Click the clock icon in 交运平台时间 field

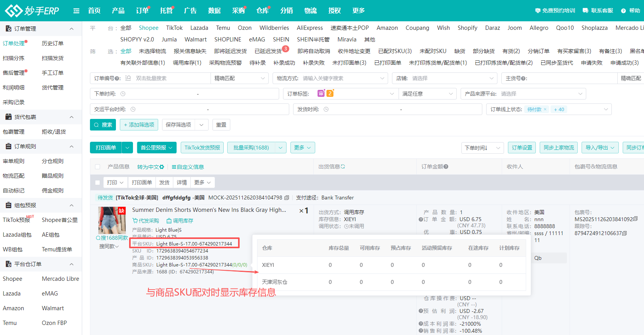click(133, 109)
